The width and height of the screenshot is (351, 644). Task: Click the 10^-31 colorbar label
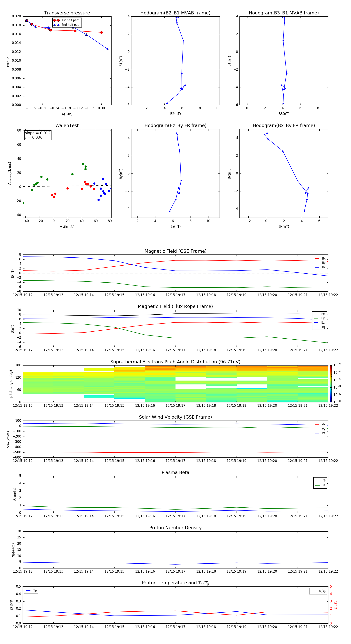[x=337, y=402]
